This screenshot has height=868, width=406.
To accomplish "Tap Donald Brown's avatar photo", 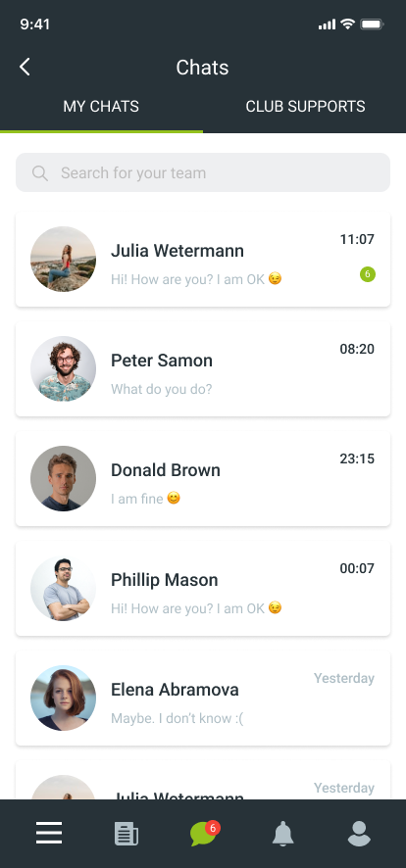I will 63,478.
